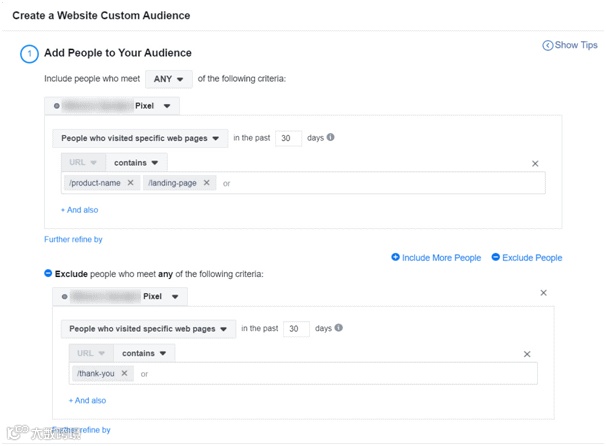This screenshot has height=446, width=606.
Task: Click Include More People
Action: click(x=436, y=258)
